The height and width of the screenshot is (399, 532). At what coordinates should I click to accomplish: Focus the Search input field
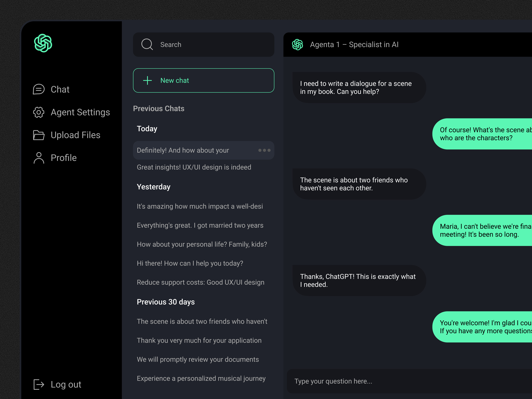[204, 44]
